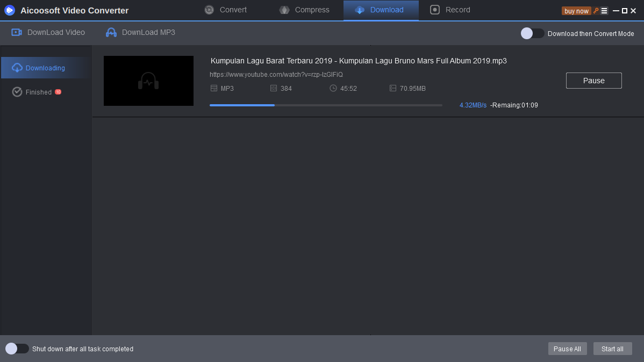Click the red Finished count badge

point(58,92)
